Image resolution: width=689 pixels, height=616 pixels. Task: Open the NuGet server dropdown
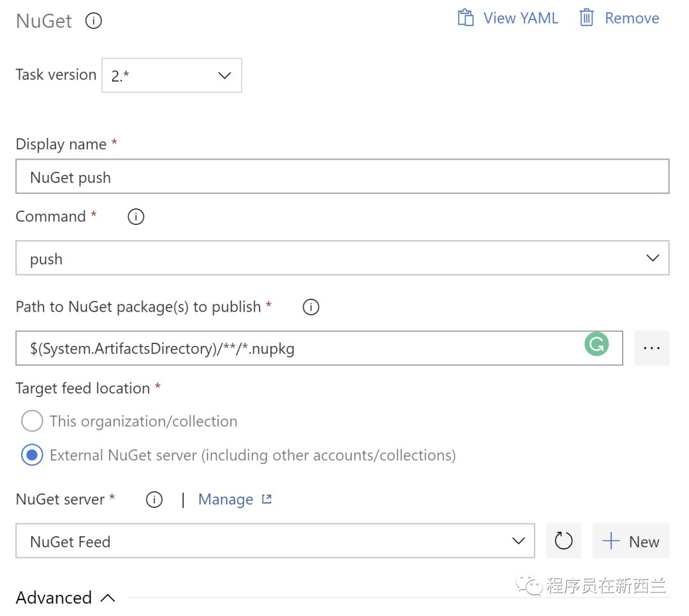(275, 541)
